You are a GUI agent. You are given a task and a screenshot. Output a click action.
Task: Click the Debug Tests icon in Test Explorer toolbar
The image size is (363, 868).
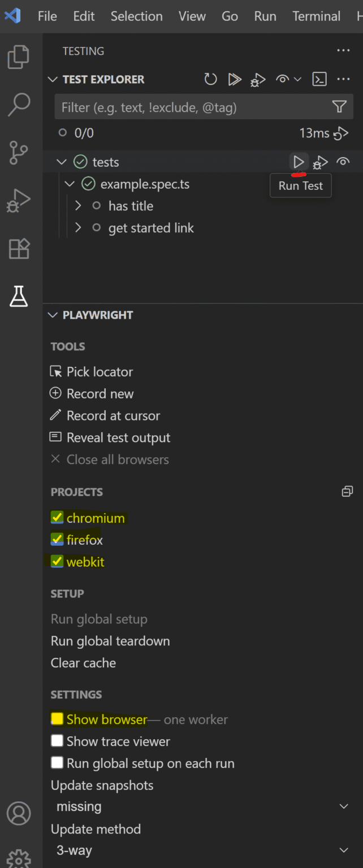click(257, 80)
